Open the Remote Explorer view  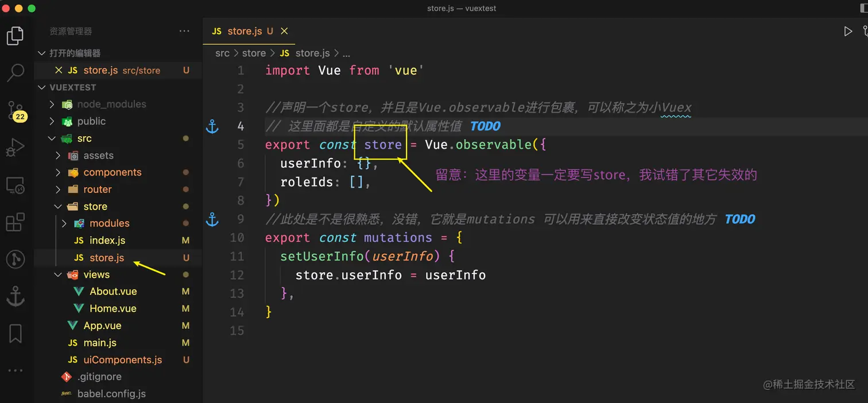point(15,185)
